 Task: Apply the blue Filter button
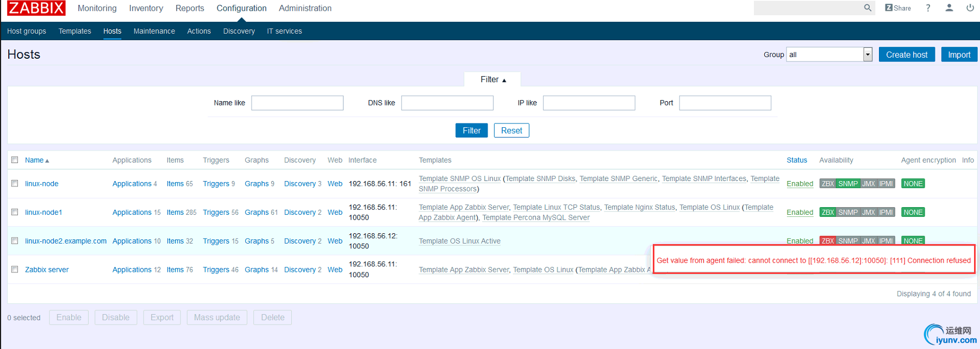pos(471,130)
